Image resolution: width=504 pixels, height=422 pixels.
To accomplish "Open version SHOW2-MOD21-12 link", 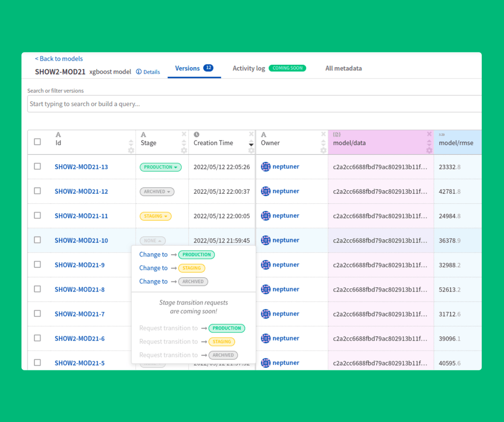I will pos(81,191).
